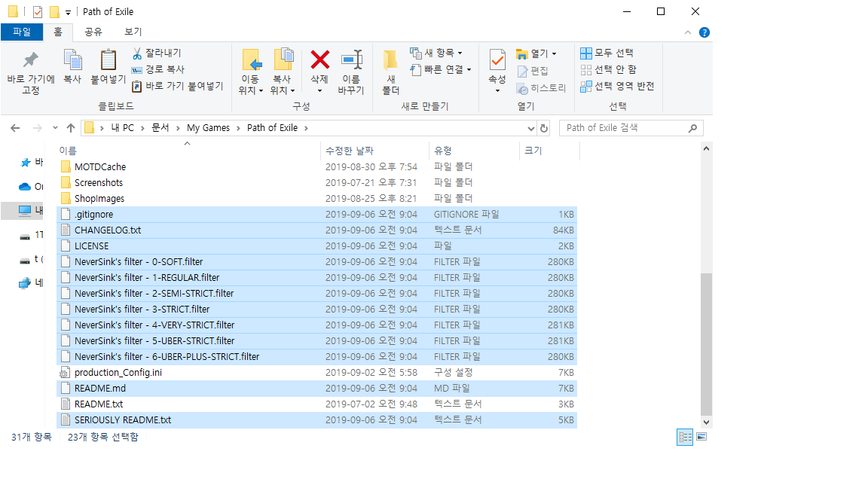Click the Paste (붙여넣기) clipboard icon
This screenshot has width=868, height=488.
pyautogui.click(x=108, y=59)
